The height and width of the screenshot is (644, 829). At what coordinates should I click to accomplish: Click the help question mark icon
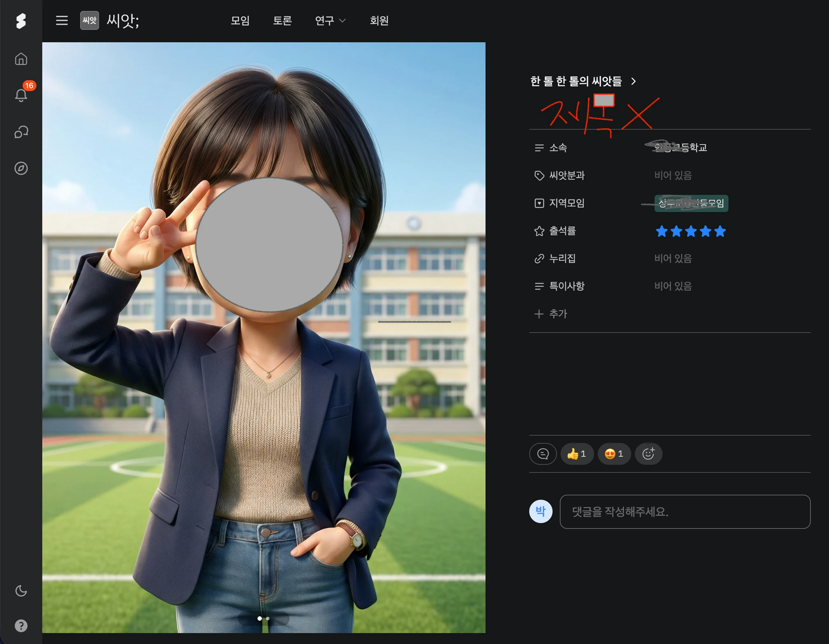point(21,625)
